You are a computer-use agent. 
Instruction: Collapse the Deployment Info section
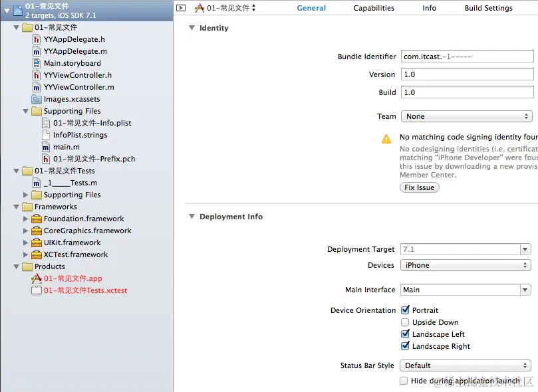[192, 217]
